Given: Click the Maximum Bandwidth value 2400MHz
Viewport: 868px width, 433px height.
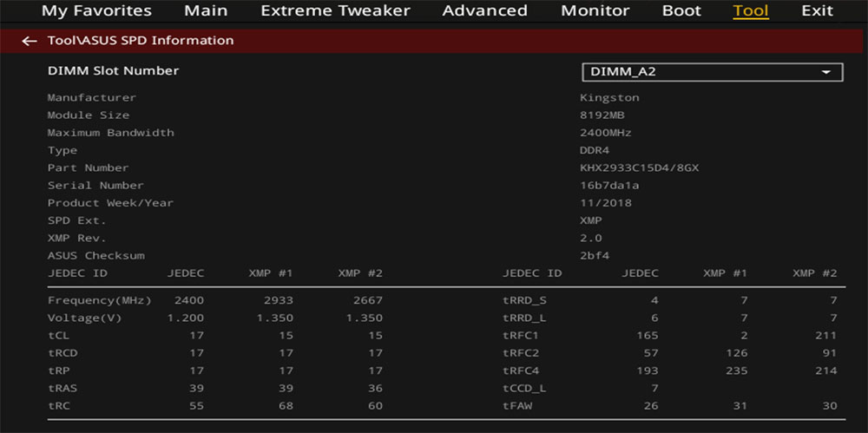Looking at the screenshot, I should (606, 133).
